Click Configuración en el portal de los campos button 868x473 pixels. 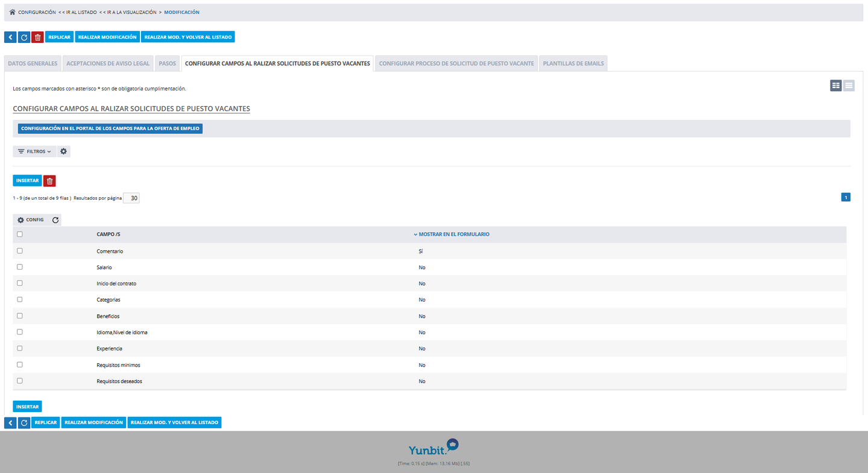(x=110, y=129)
